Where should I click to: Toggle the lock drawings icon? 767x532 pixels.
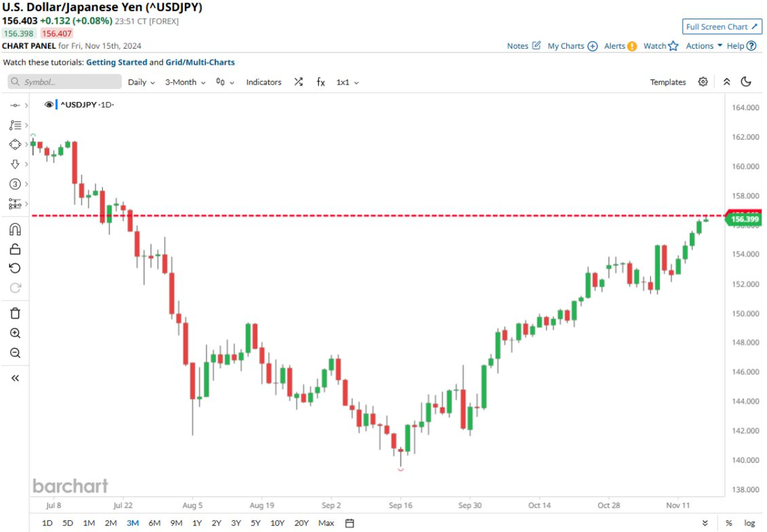15,249
